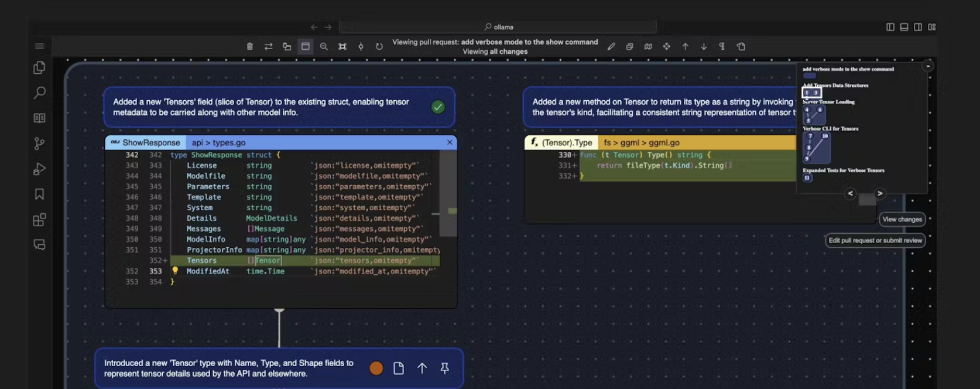Go to next minimap page with right chevron
Viewport: 980px width, 389px height.
[879, 193]
